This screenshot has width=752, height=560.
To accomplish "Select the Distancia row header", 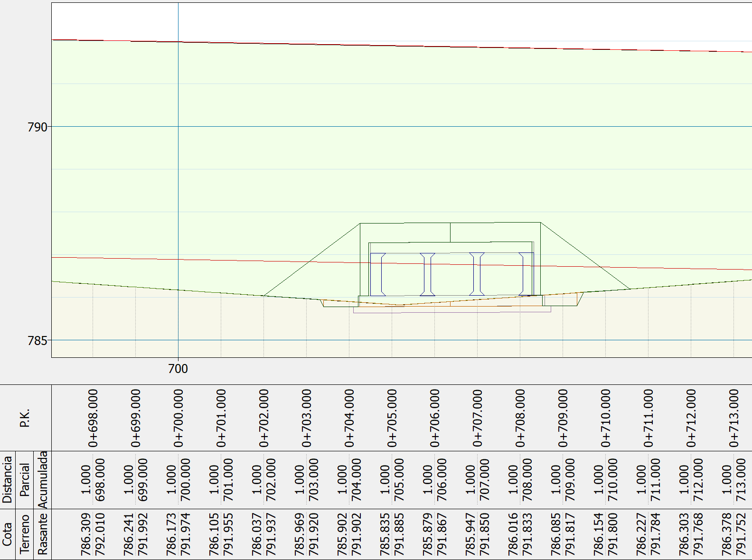I will tap(7, 480).
